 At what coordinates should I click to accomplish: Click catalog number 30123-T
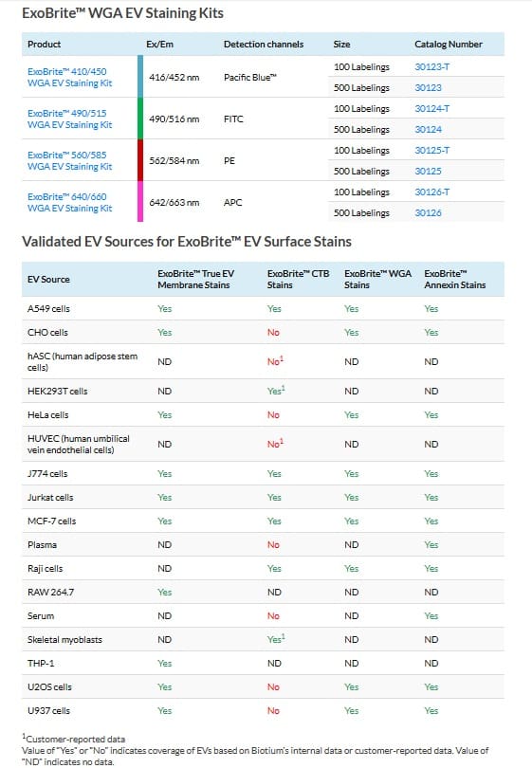(432, 66)
